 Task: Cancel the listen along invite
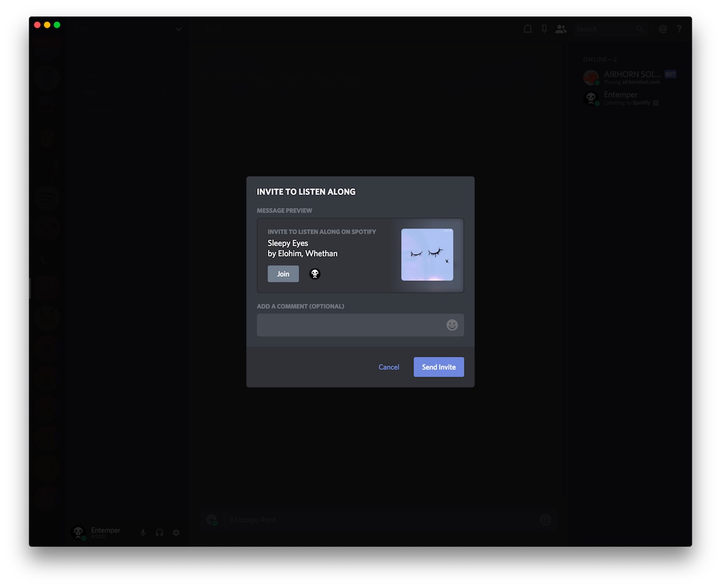389,367
